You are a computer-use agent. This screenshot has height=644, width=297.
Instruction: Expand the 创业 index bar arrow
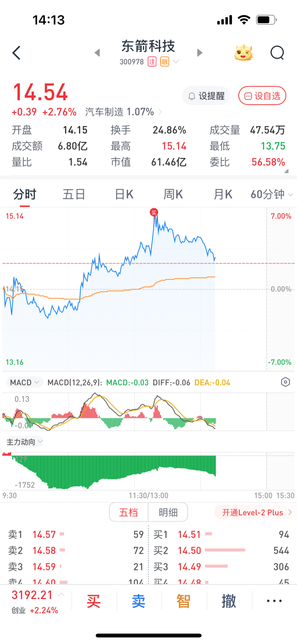pos(61,594)
